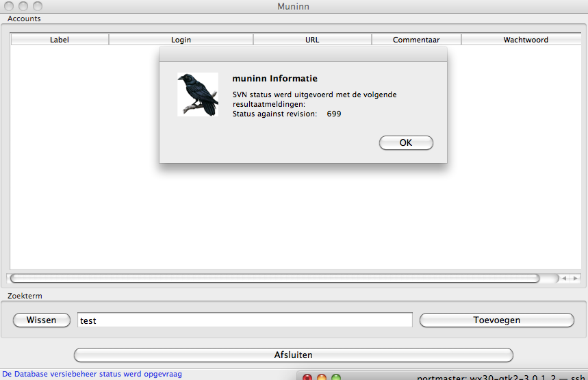This screenshot has width=588, height=380.
Task: Click the scrollbar right arrow
Action: (x=575, y=279)
